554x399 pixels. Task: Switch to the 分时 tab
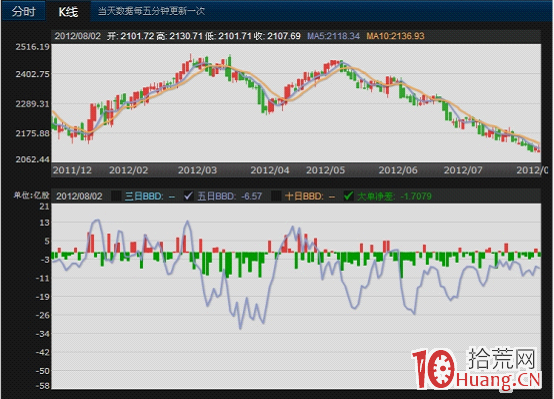(x=24, y=11)
